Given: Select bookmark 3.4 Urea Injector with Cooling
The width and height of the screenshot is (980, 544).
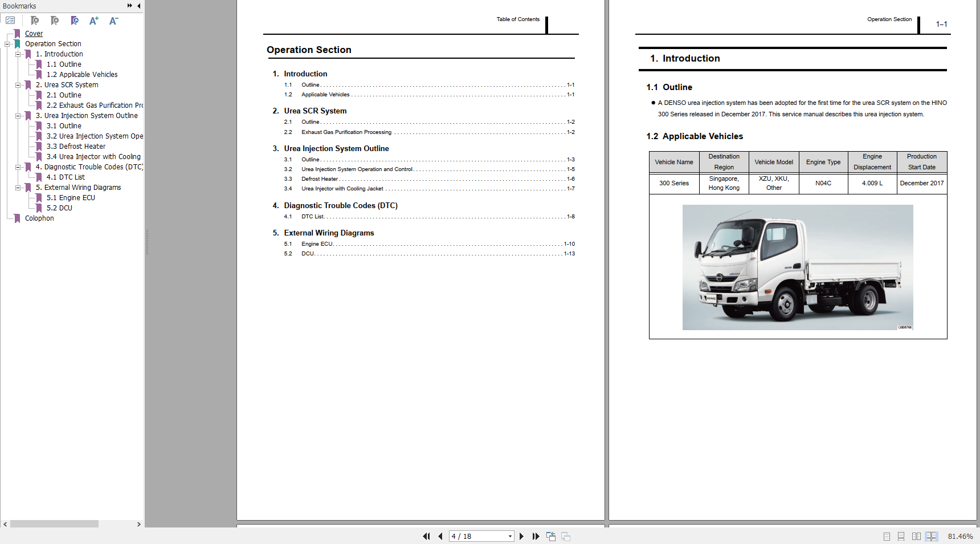Looking at the screenshot, I should click(x=93, y=157).
